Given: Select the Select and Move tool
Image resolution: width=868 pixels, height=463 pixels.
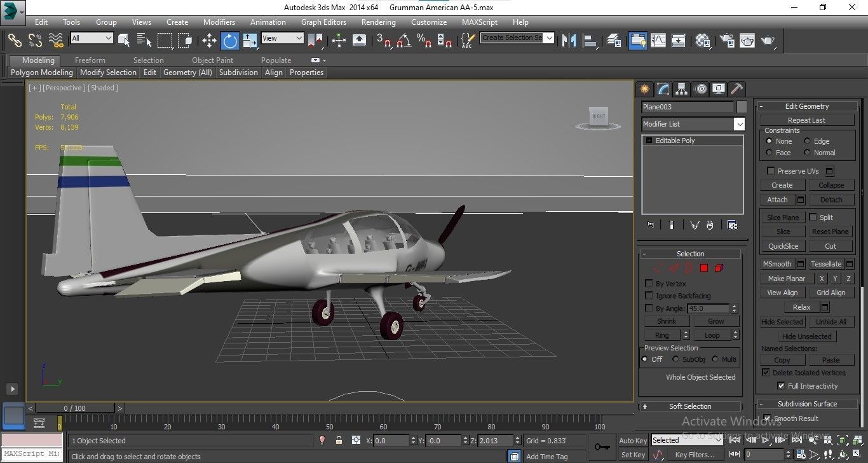Looking at the screenshot, I should tap(209, 40).
